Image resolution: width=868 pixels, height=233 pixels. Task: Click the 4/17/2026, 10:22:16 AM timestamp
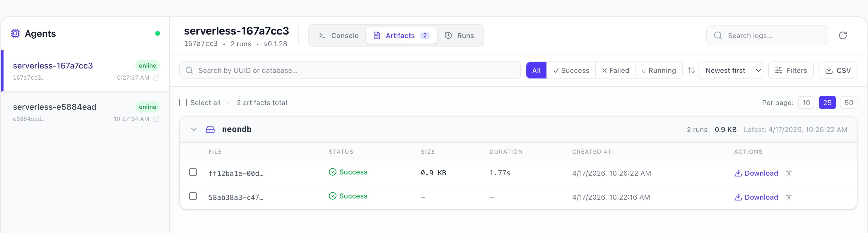611,197
